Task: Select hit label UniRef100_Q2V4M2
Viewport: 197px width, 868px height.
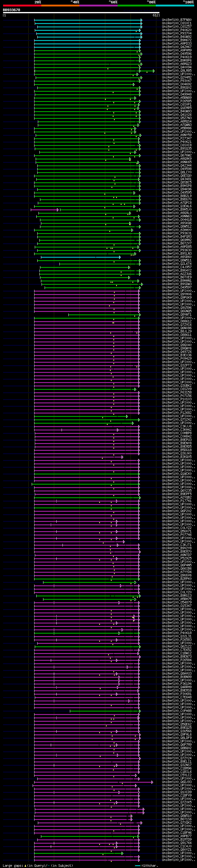Action: click(x=177, y=78)
